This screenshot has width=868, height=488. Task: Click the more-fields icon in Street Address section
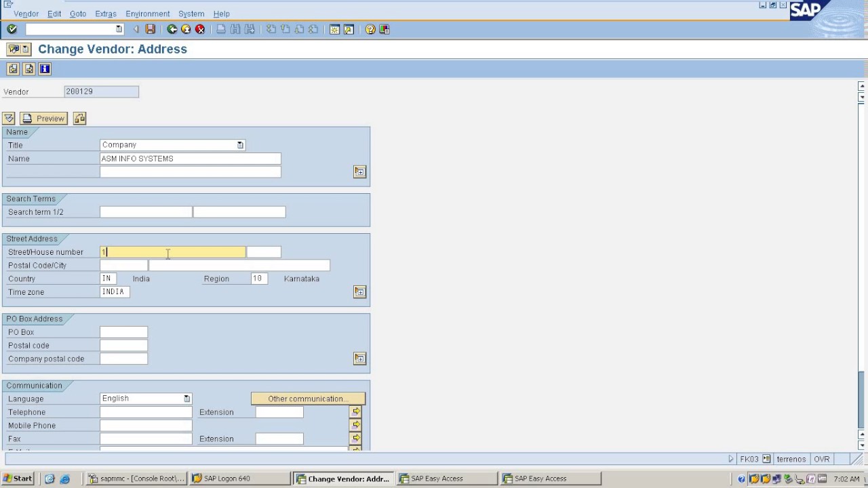point(360,292)
